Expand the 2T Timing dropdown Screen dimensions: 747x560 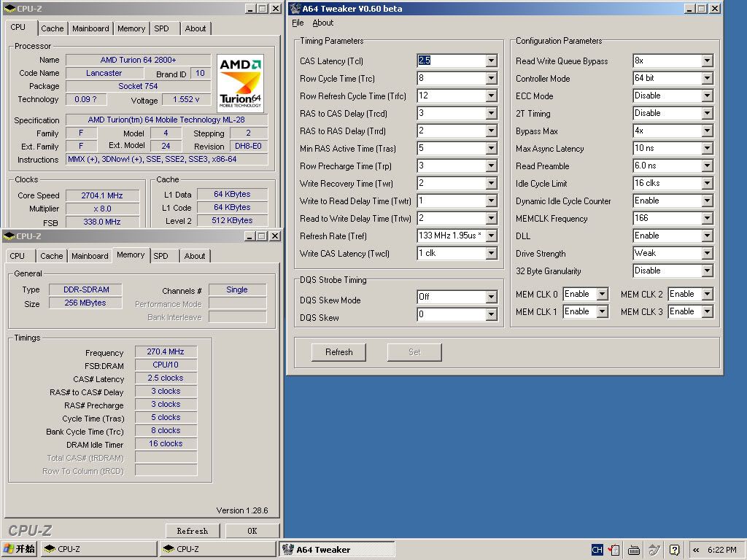pyautogui.click(x=707, y=113)
